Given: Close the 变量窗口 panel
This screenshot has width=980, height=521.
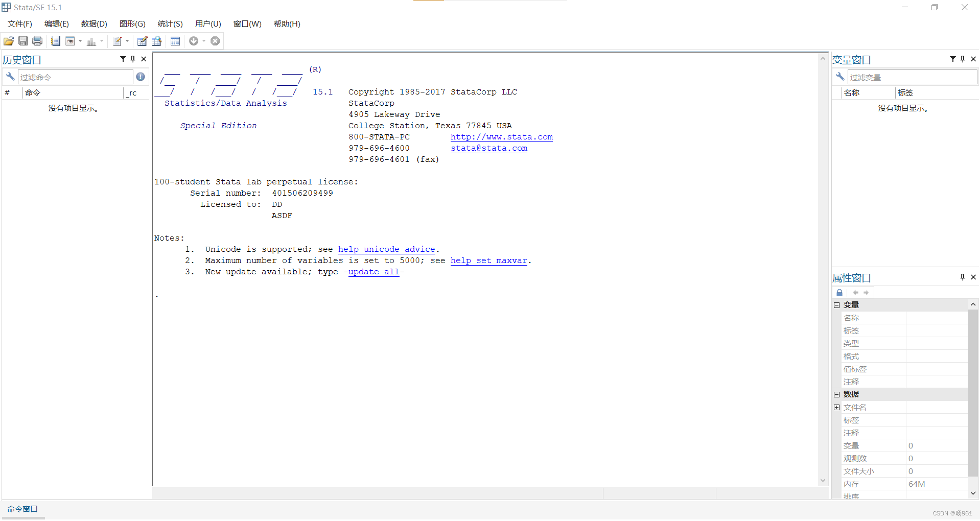Looking at the screenshot, I should [973, 59].
